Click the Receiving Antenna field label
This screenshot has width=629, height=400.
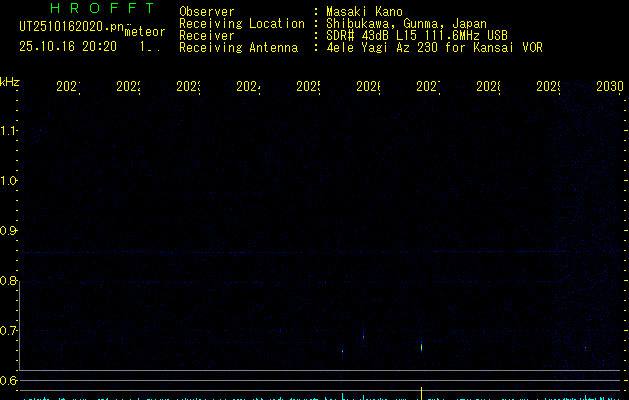237,47
